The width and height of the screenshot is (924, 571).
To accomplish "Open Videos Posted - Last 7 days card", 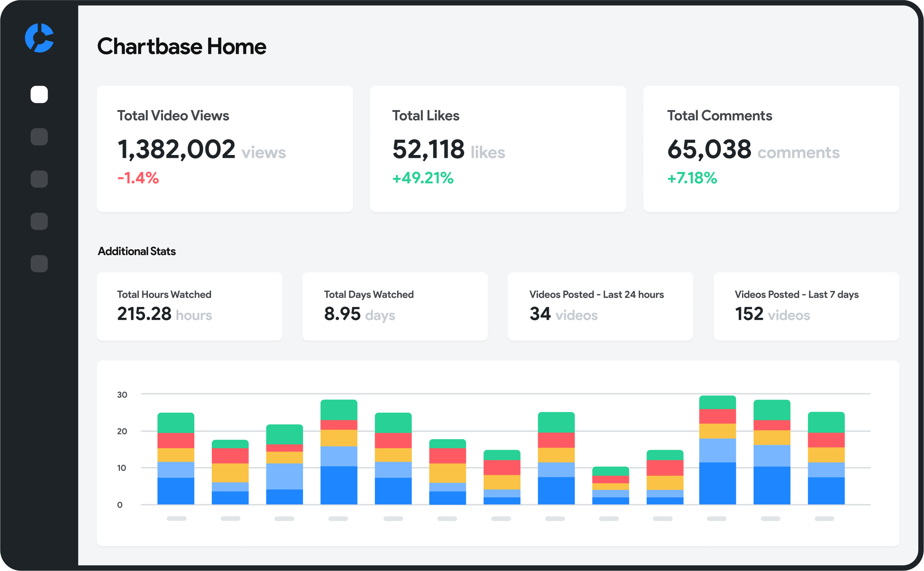I will click(x=806, y=306).
